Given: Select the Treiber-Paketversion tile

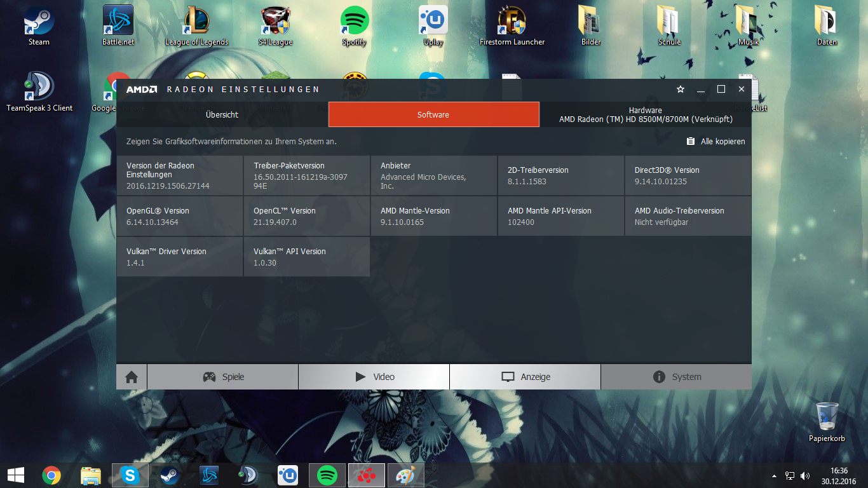Looking at the screenshot, I should coord(307,175).
